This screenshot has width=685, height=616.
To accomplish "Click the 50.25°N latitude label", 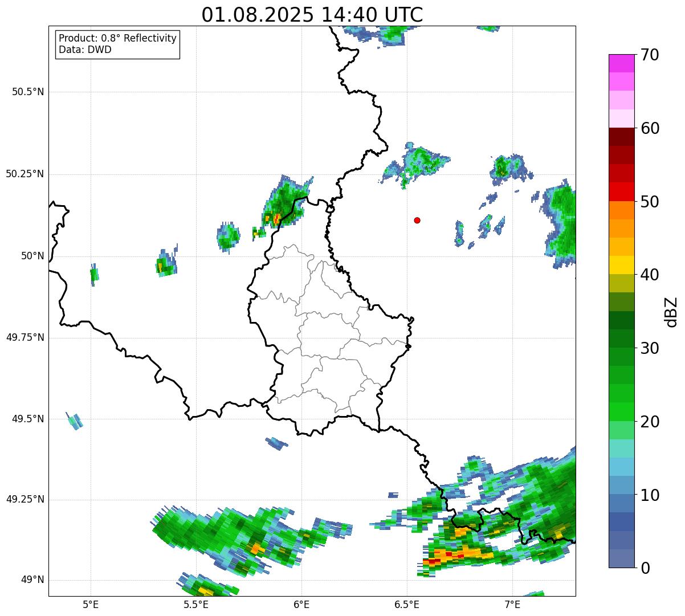I will point(25,174).
